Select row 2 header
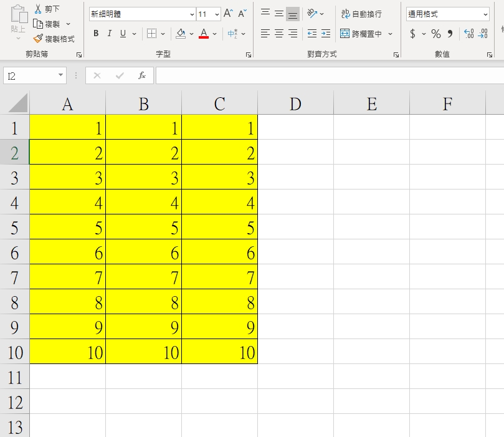 (x=14, y=152)
